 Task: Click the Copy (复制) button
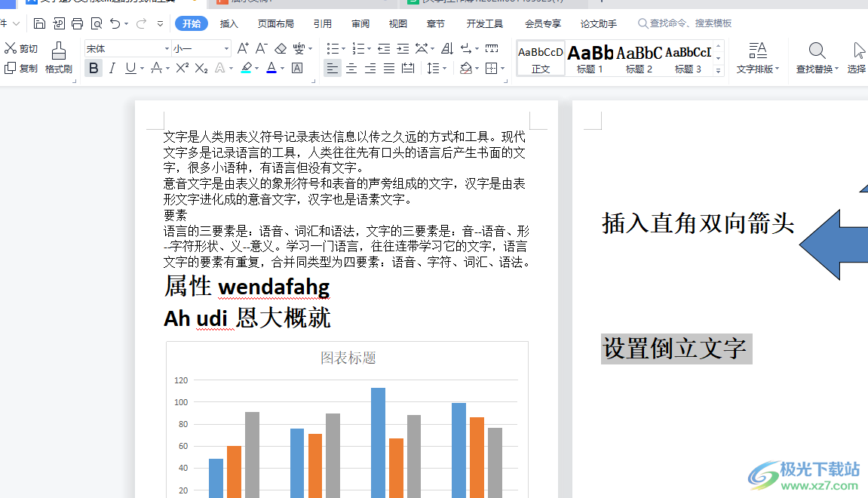click(20, 68)
